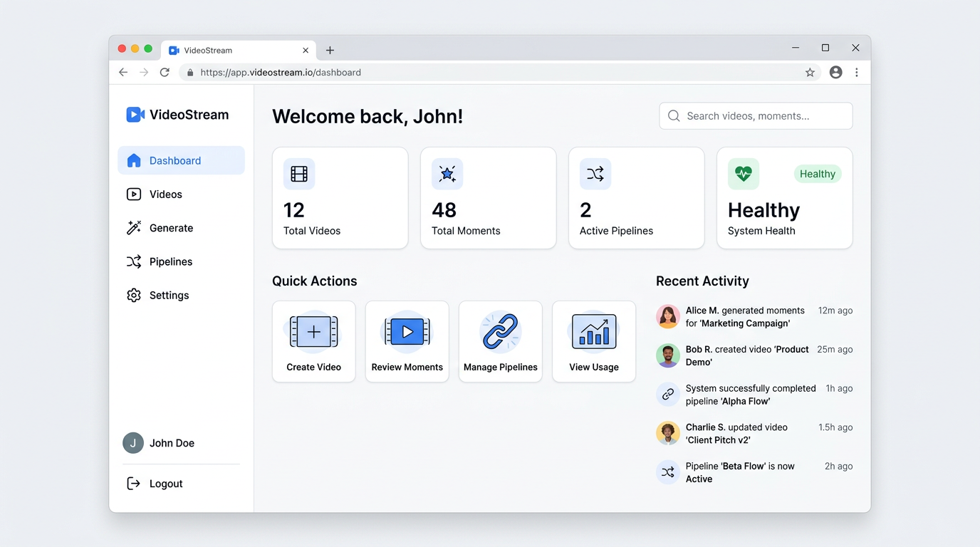Click the Create Video quick action

(313, 341)
